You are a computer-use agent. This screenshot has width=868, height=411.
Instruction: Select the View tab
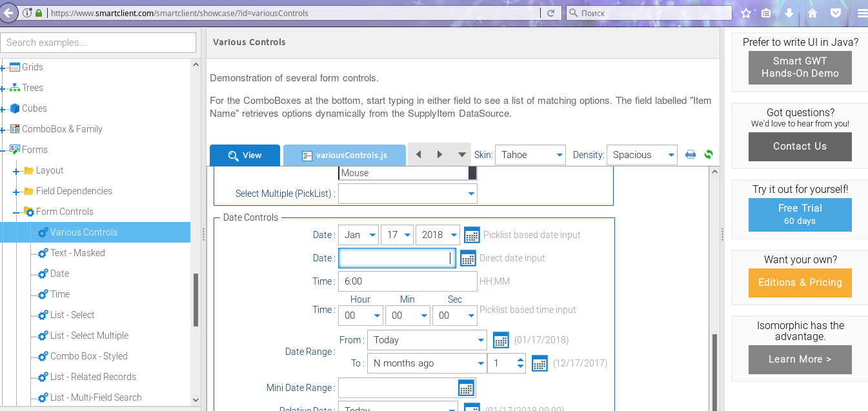245,155
